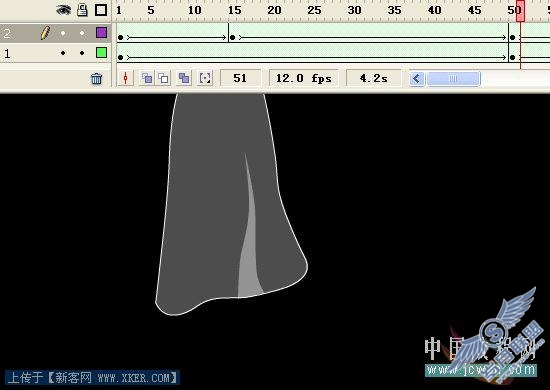Toggle lock dot for layer 1
This screenshot has height=390, width=550.
(82, 53)
